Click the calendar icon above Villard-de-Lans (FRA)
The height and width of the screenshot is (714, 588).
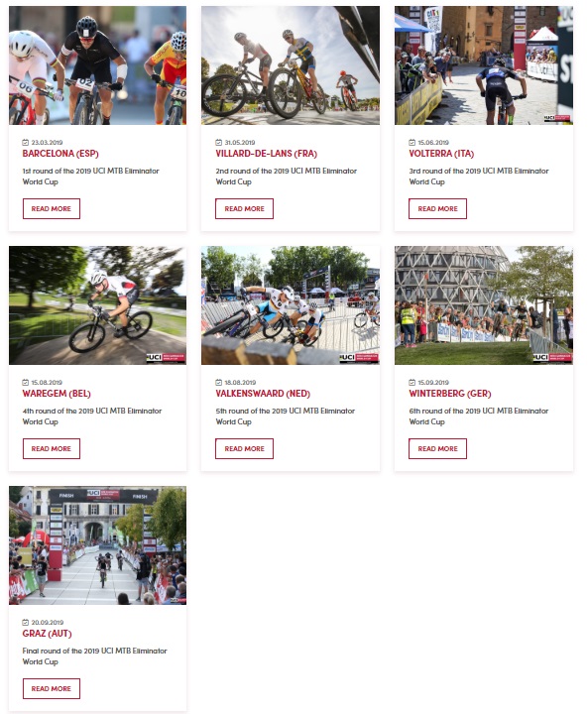coord(218,143)
